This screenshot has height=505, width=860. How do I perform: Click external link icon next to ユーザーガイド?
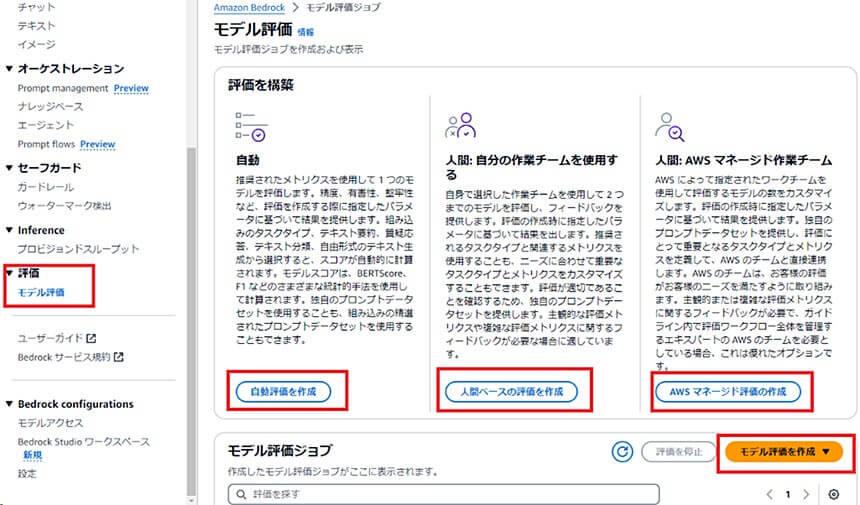pyautogui.click(x=91, y=338)
